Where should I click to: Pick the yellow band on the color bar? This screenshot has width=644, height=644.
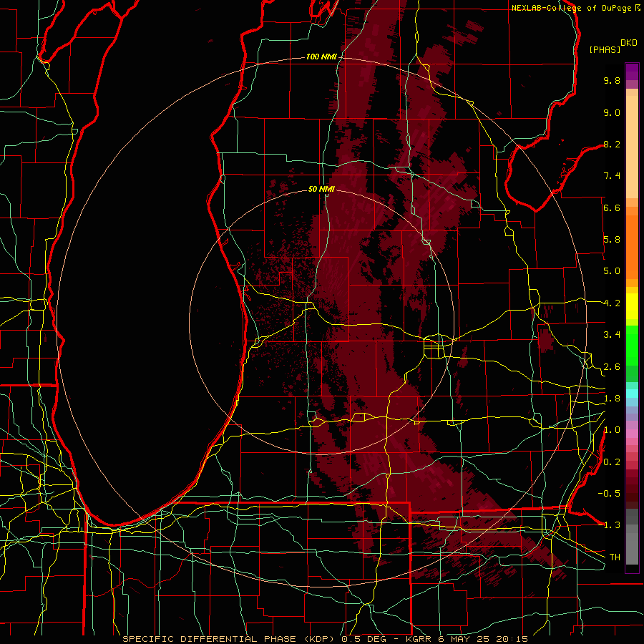tap(632, 306)
